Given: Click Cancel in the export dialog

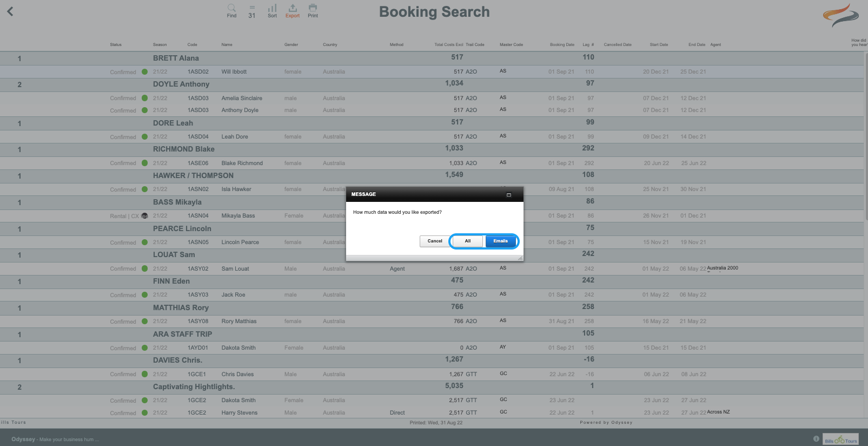Looking at the screenshot, I should (435, 241).
